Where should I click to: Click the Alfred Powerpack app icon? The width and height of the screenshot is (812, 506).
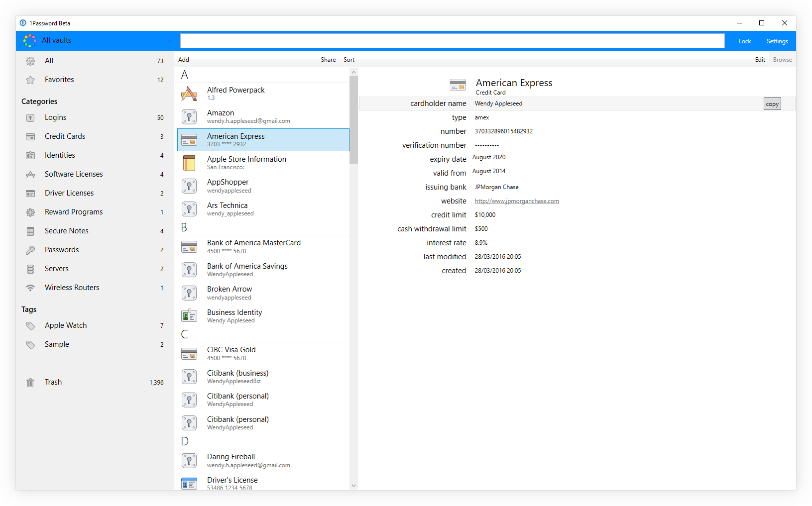pyautogui.click(x=189, y=94)
